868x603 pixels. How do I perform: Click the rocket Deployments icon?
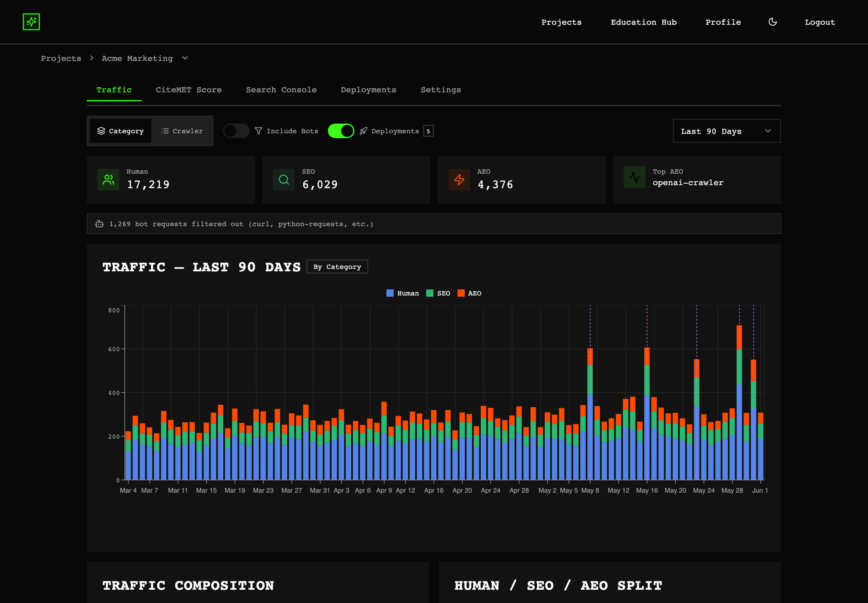(363, 131)
